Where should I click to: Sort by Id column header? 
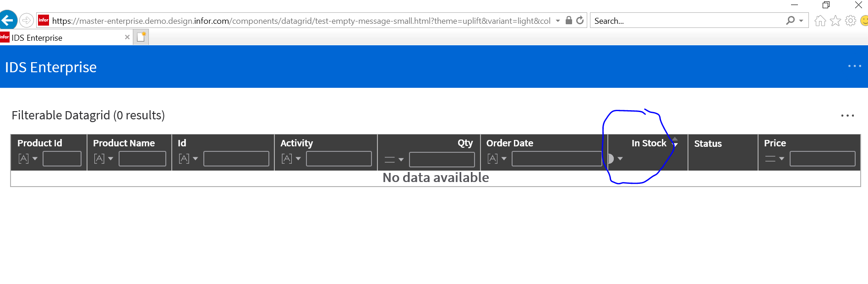pos(182,143)
